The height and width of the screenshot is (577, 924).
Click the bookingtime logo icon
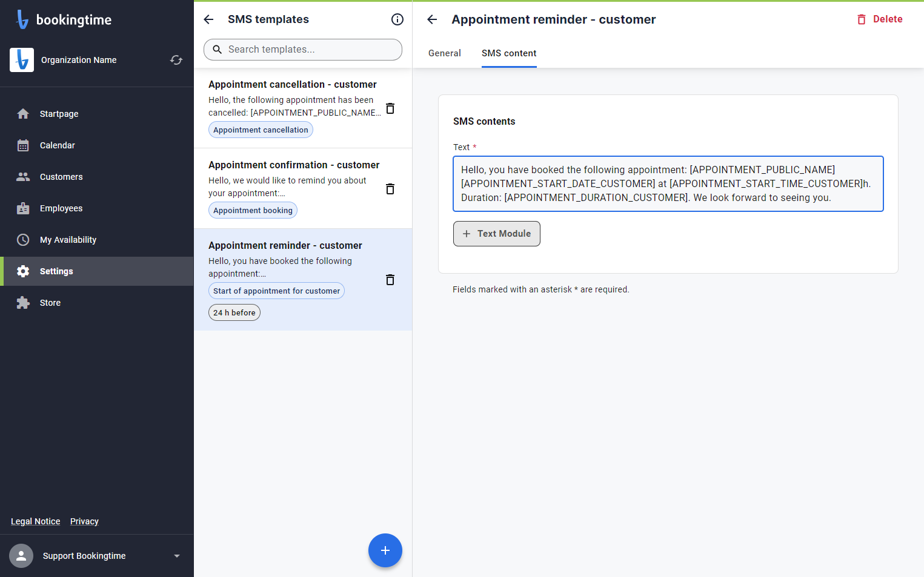(22, 19)
